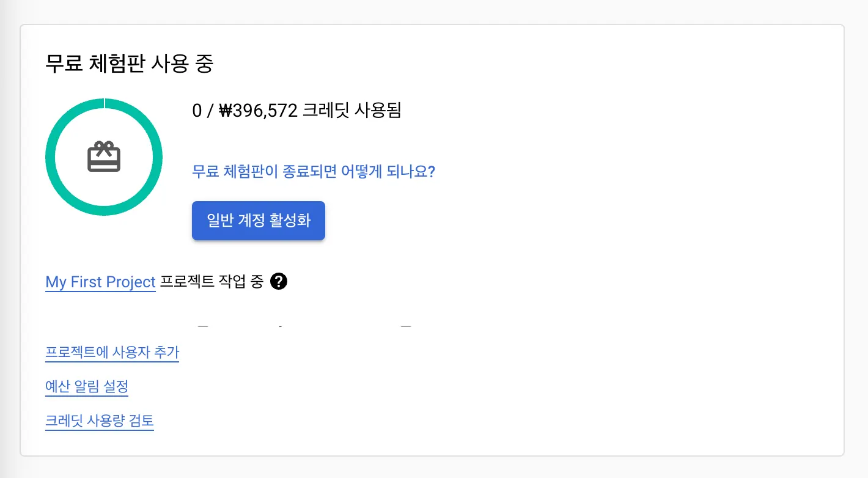
Task: Click the gift card icon inside the ring
Action: (103, 157)
